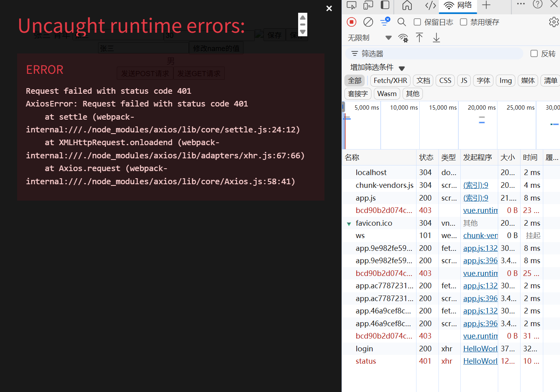Open network search magnifier
Image resolution: width=560 pixels, height=392 pixels.
tap(402, 22)
